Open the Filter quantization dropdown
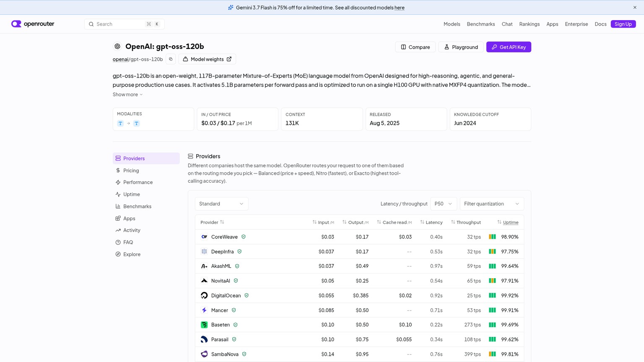644x362 pixels. [x=492, y=204]
